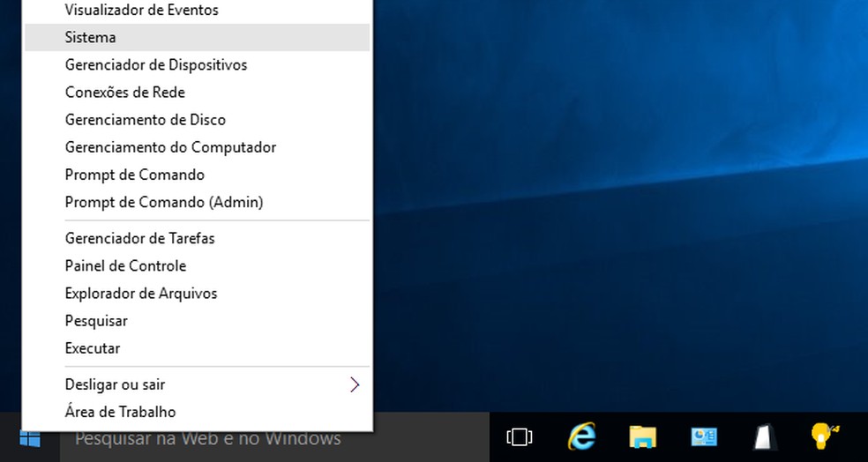This screenshot has height=462, width=868.
Task: Choose Conexões de Rede
Action: click(197, 93)
